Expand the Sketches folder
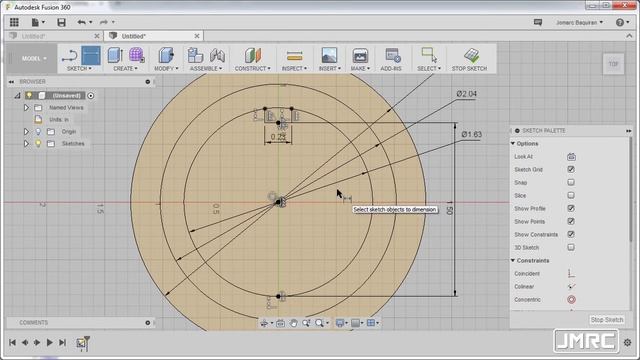640x360 pixels. [x=26, y=144]
